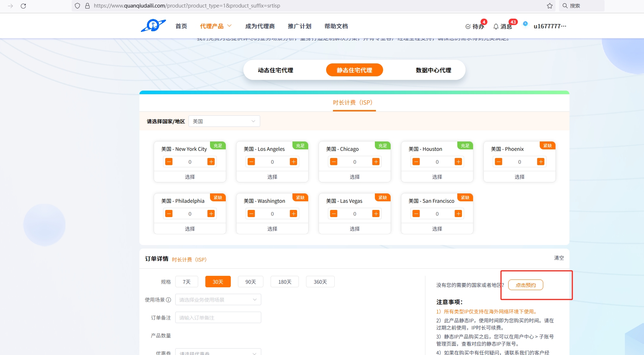Switch to the 动态住宅代理 tab
Screen dimensions: 644x355
click(275, 70)
